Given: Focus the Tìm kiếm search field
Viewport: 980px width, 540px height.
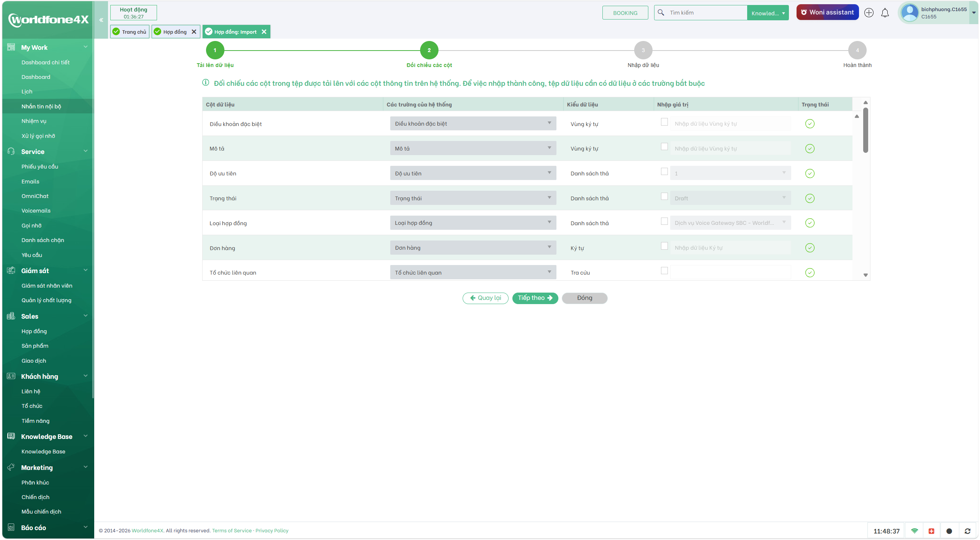Looking at the screenshot, I should [x=707, y=13].
